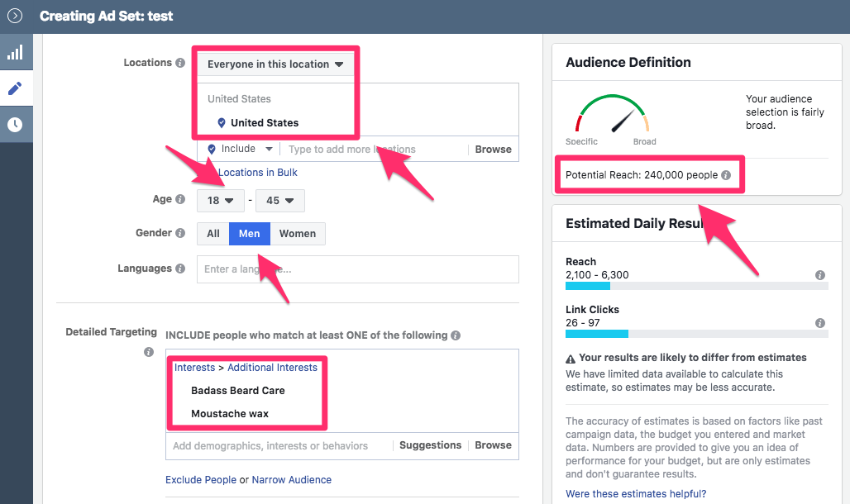The image size is (850, 504).
Task: Click the Link Clicks 26 - 97 value
Action: (x=583, y=323)
